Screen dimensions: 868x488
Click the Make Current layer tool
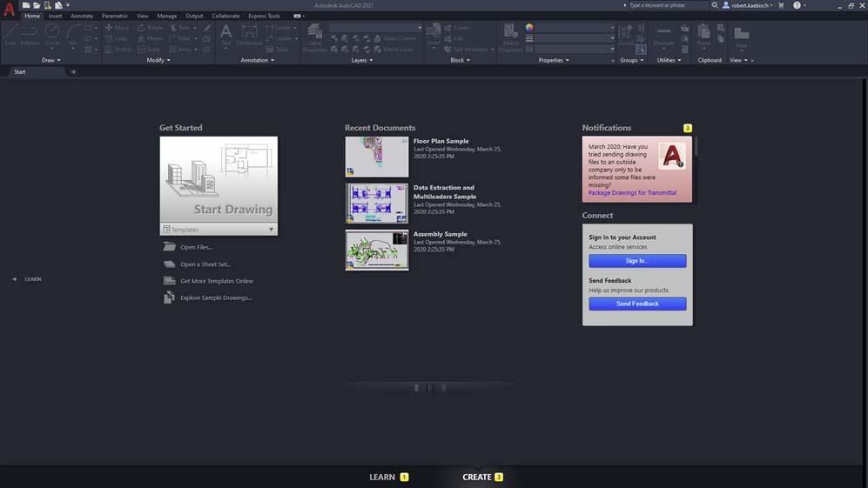[394, 38]
